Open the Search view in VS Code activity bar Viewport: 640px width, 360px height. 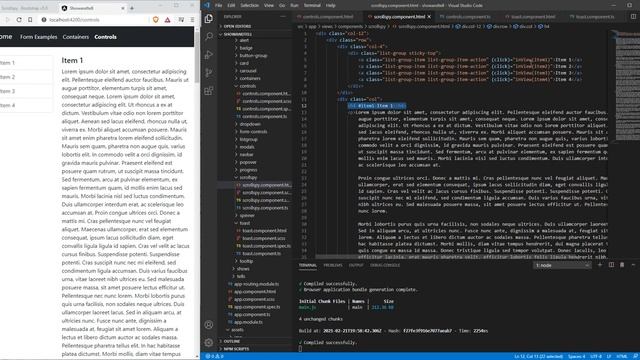[209, 36]
